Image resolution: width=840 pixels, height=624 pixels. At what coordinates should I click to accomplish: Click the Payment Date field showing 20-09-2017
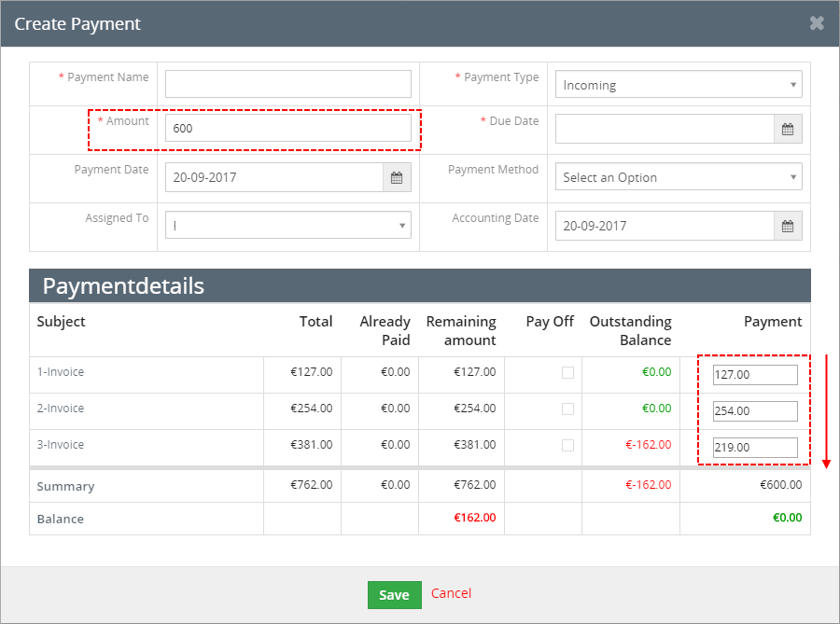(274, 177)
